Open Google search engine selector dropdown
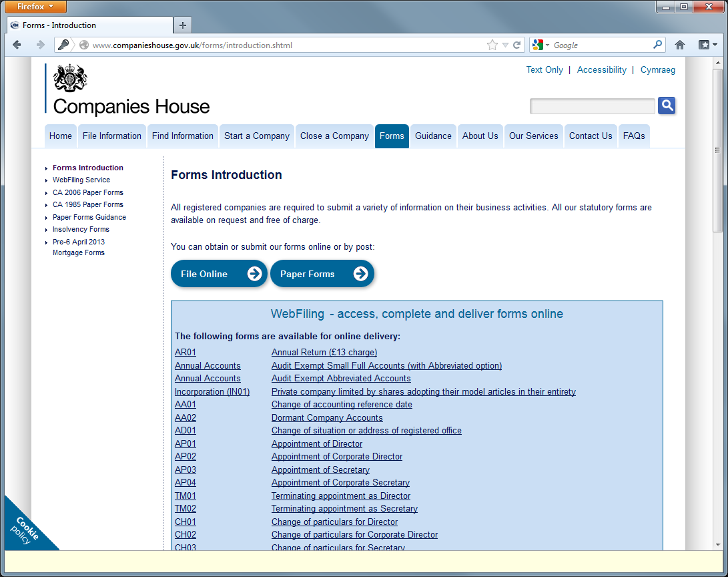 (x=541, y=45)
